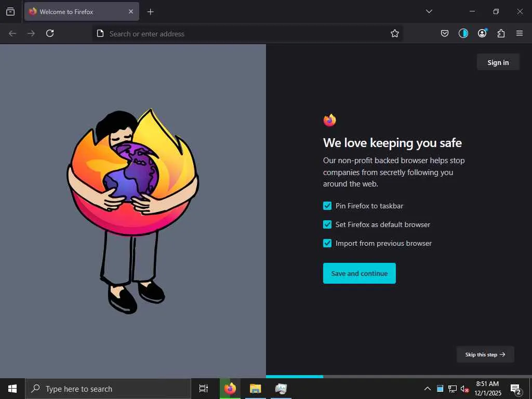Expand the list all tabs chevron
532x399 pixels.
tap(429, 11)
